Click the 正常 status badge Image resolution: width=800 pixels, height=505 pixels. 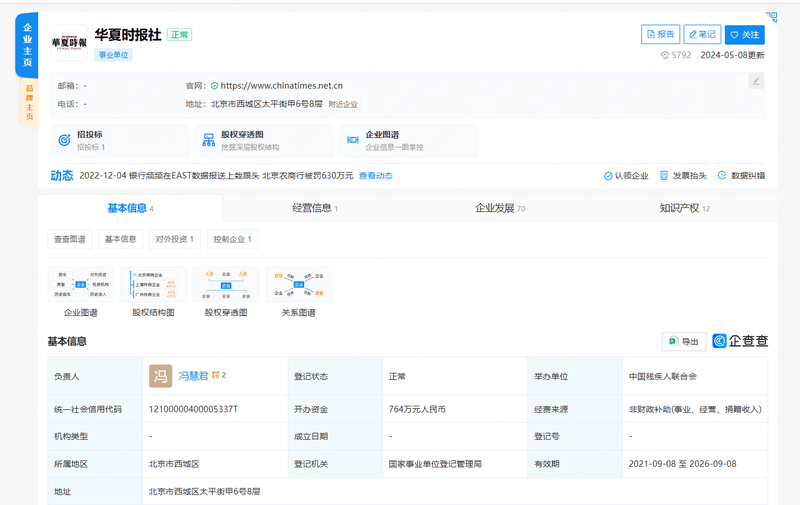coord(180,35)
